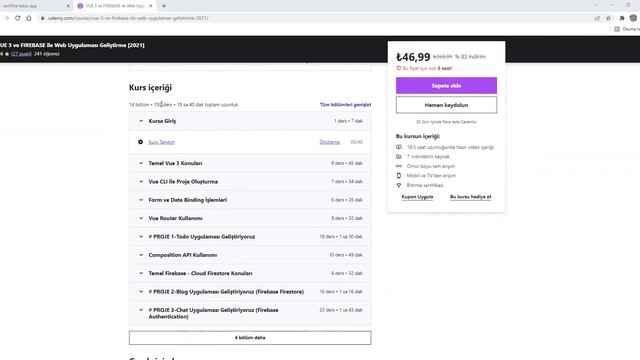This screenshot has height=360, width=640.
Task: Click the Hemen kaydolun button
Action: click(x=446, y=105)
